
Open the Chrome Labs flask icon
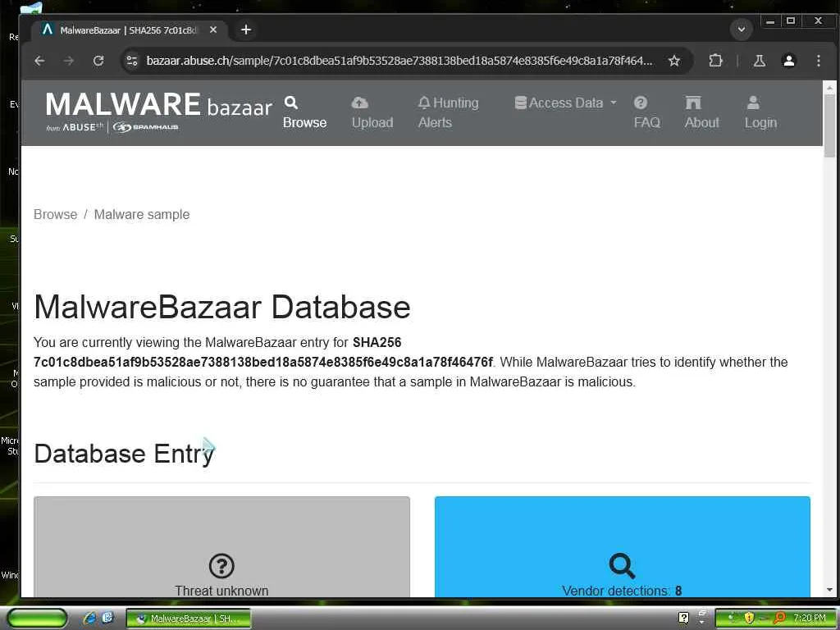[759, 61]
